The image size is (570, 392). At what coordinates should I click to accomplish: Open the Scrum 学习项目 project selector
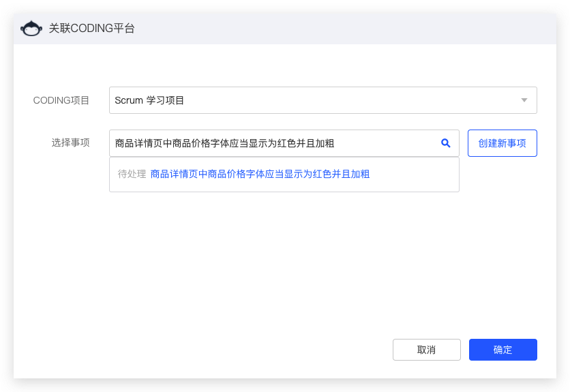(x=322, y=100)
